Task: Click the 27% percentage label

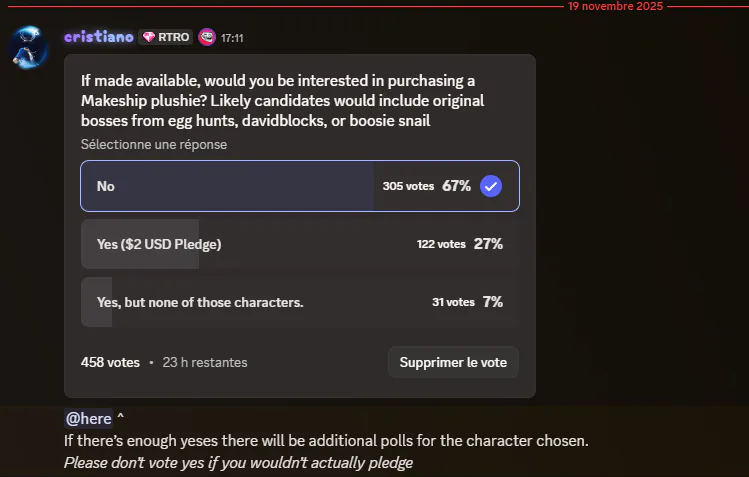Action: click(488, 244)
